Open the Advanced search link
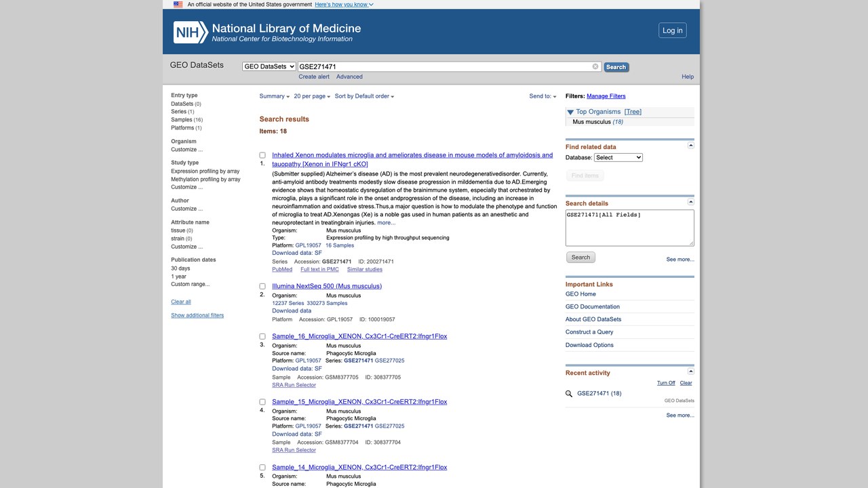The width and height of the screenshot is (868, 488). [x=349, y=77]
